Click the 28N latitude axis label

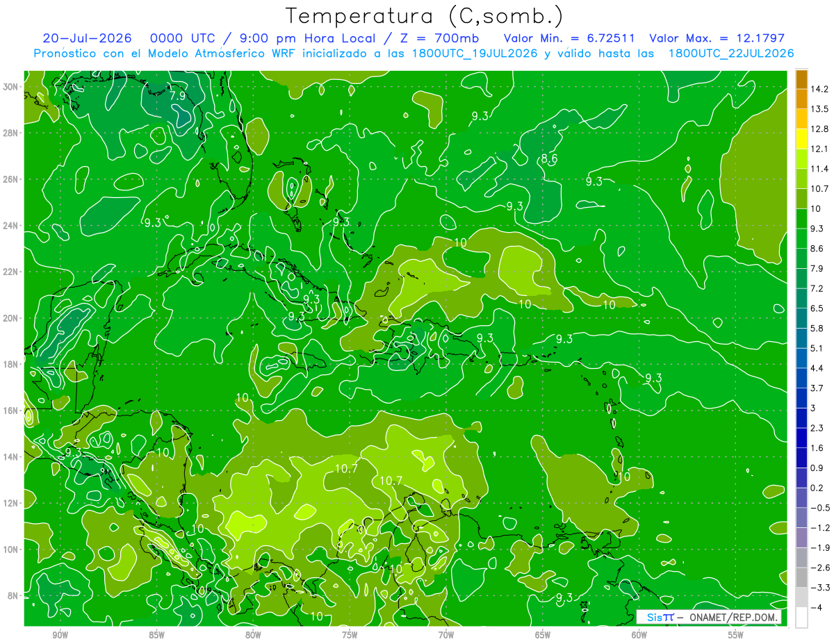(11, 133)
